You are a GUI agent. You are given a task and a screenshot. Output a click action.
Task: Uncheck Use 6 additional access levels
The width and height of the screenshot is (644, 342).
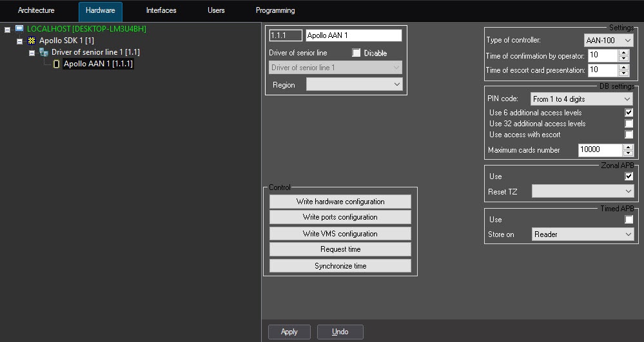[x=629, y=113]
